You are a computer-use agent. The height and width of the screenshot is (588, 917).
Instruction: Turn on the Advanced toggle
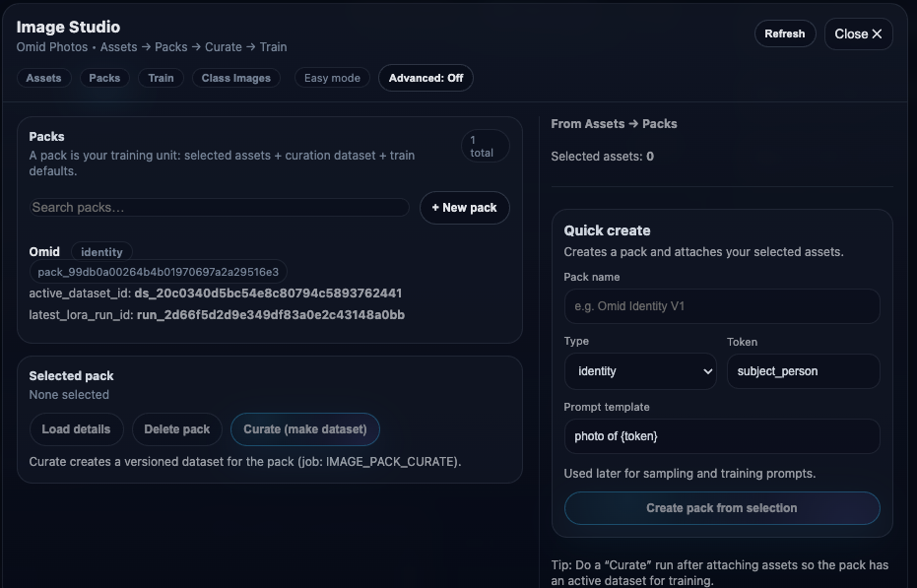(x=426, y=78)
